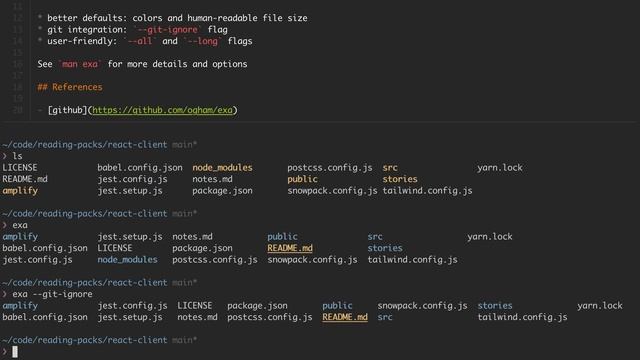Click orange 'src' in the ls output

390,168
